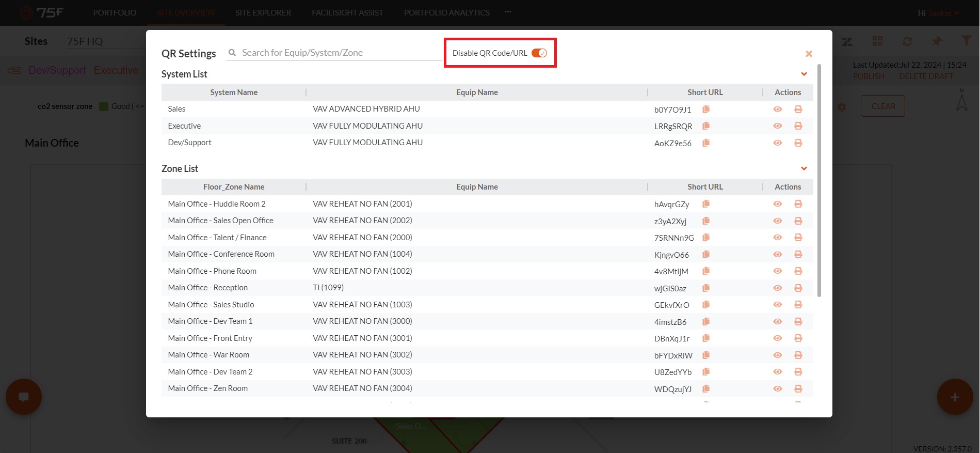Screen dimensions: 980x453
Task: Print QR code for Sales system
Action: [x=798, y=109]
